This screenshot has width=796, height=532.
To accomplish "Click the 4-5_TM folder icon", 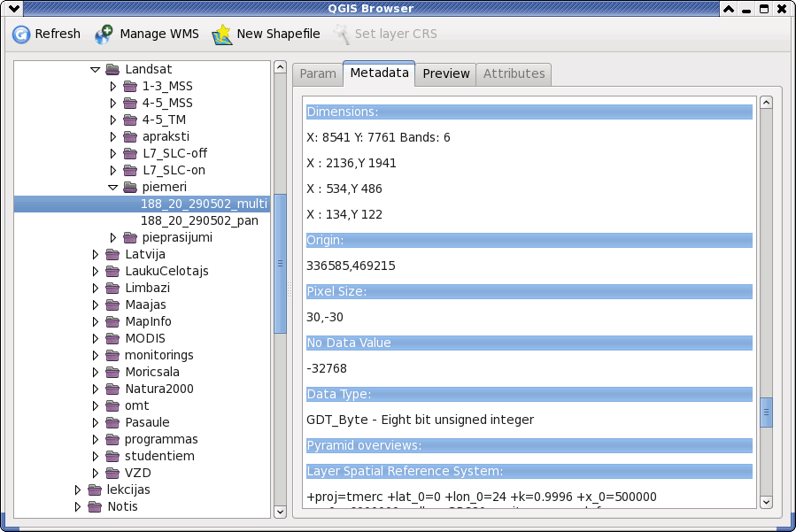I will coord(130,120).
